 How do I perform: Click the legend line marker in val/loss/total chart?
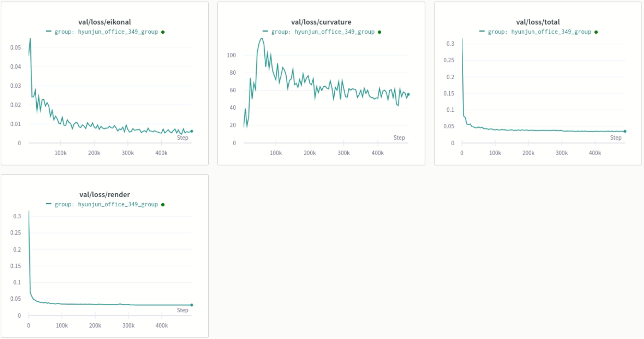click(482, 31)
